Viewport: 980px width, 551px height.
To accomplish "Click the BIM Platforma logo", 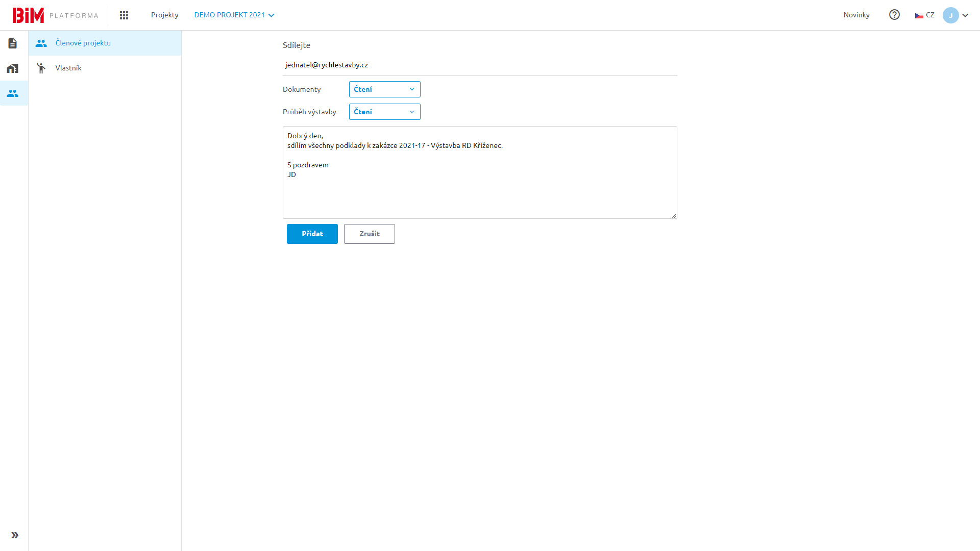I will tap(55, 15).
